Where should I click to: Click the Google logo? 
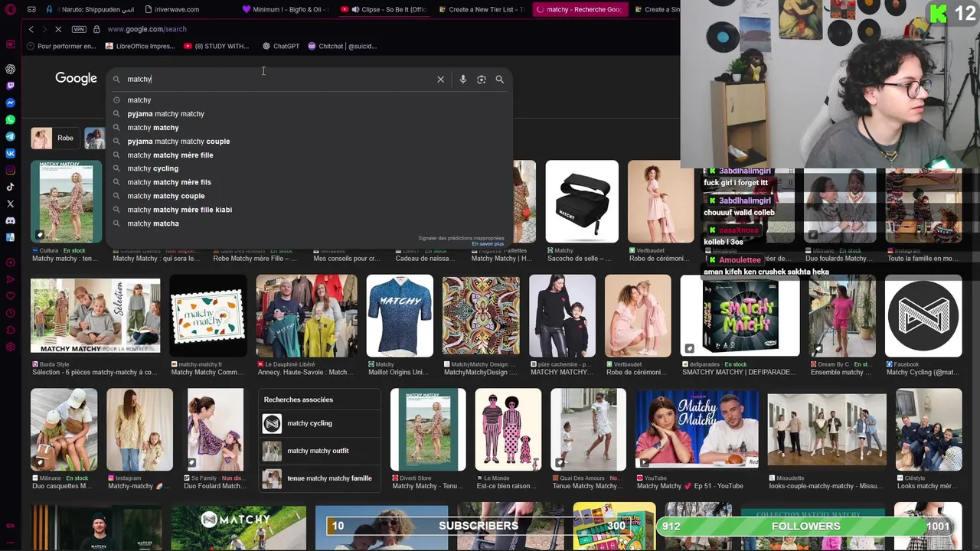coord(76,78)
